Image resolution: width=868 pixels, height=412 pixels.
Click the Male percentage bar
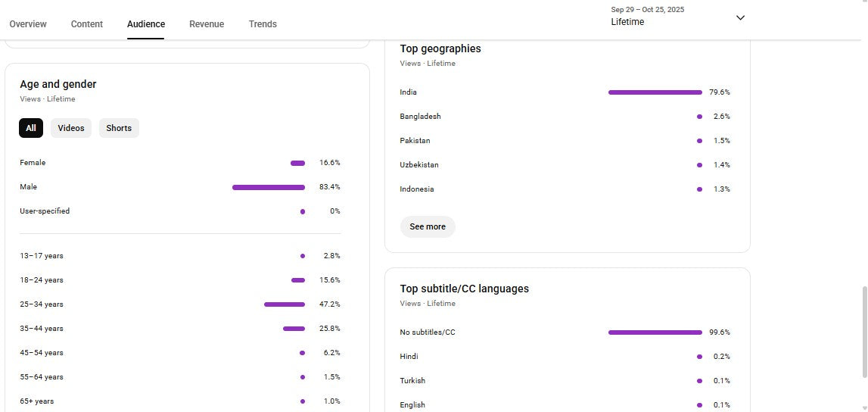tap(269, 187)
